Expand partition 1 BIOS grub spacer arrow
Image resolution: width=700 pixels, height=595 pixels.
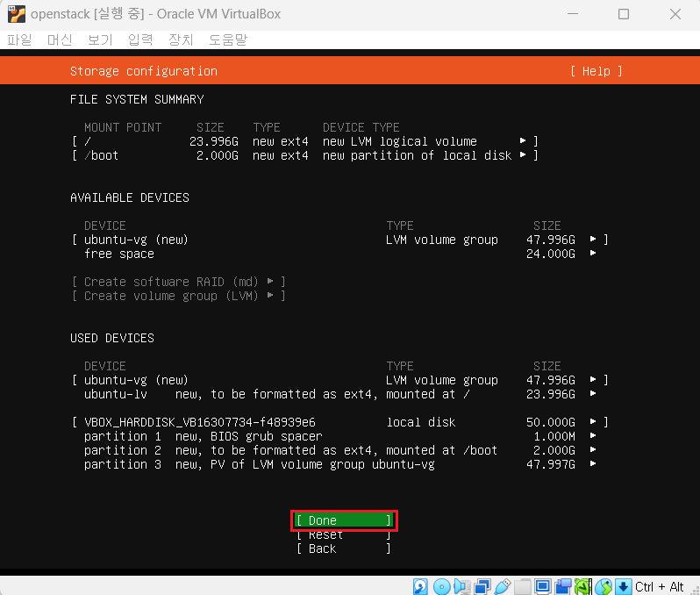(593, 435)
